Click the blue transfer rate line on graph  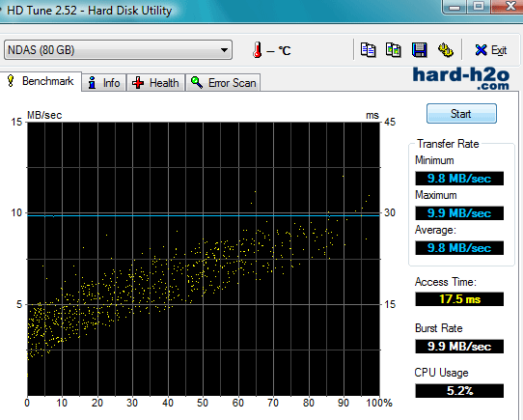[204, 215]
